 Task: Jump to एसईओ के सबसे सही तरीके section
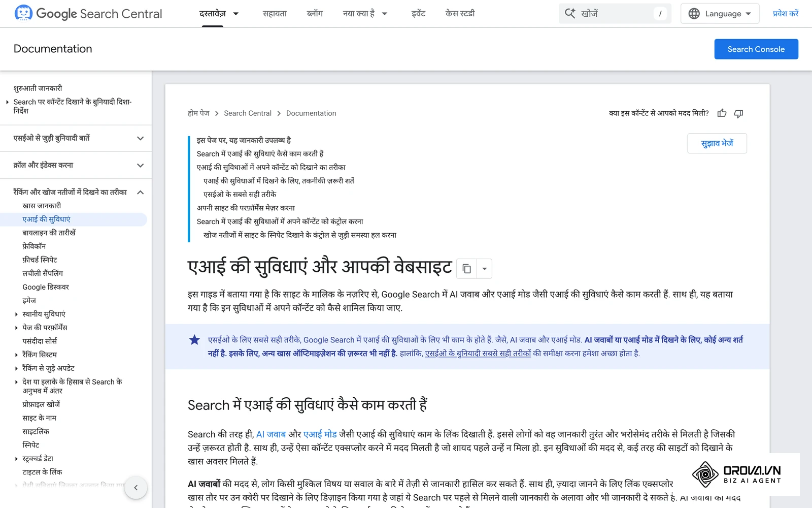point(240,194)
